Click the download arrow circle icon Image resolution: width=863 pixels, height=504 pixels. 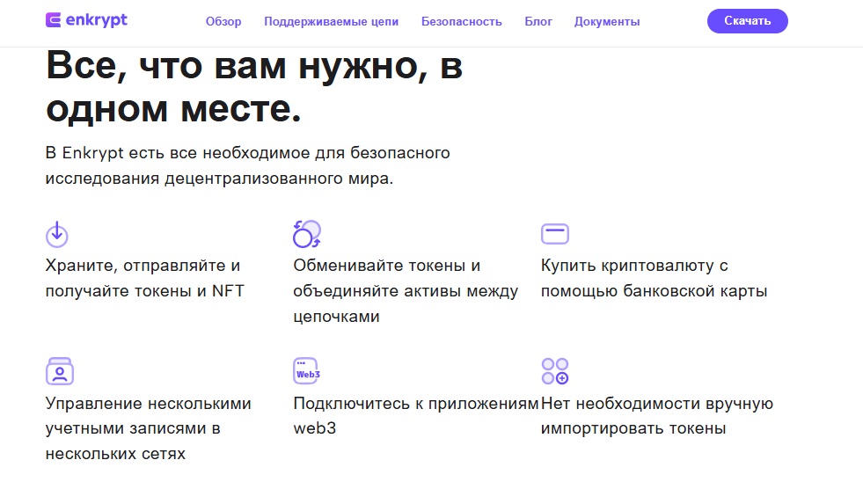coord(56,234)
